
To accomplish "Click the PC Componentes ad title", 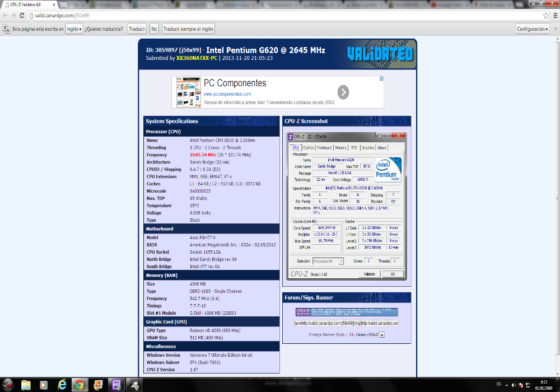I will [235, 83].
